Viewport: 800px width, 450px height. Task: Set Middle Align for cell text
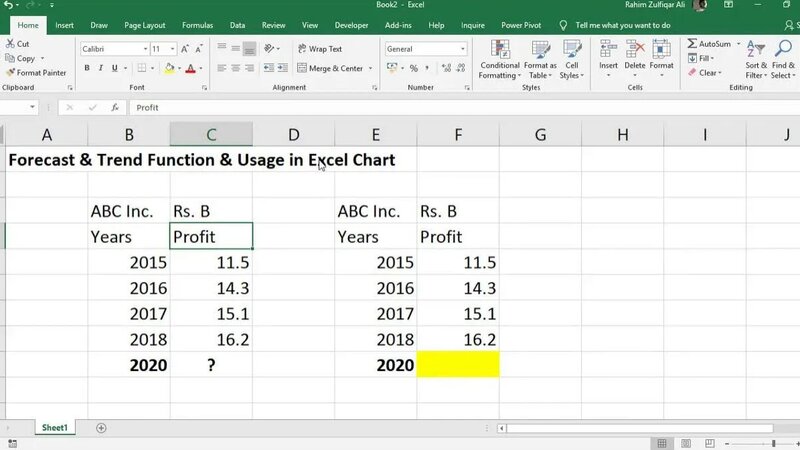point(235,48)
